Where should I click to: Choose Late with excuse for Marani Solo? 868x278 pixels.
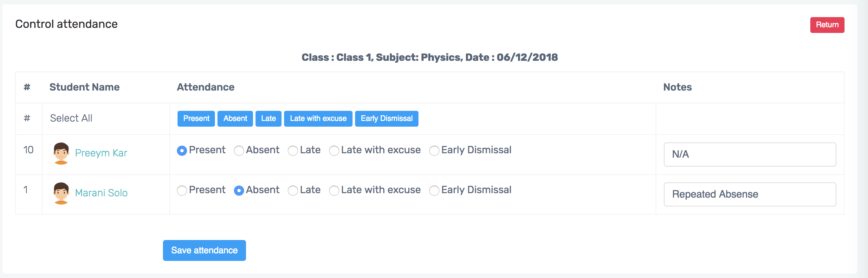334,191
